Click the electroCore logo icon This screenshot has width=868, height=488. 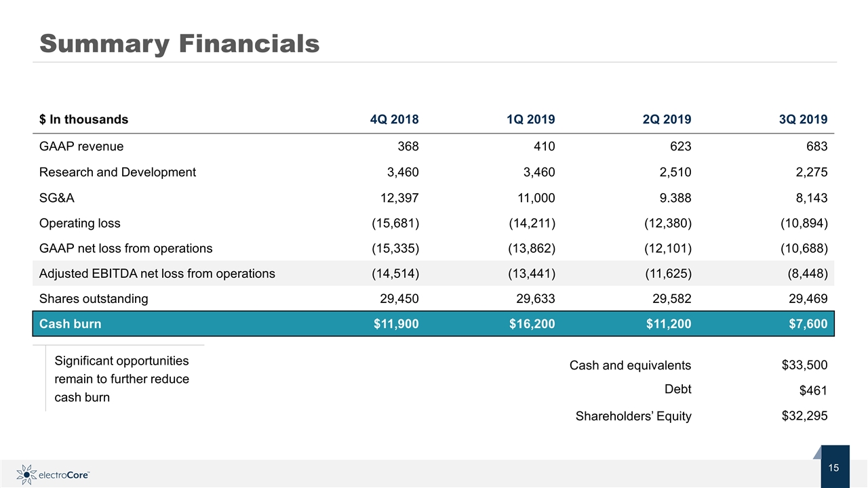click(x=26, y=474)
